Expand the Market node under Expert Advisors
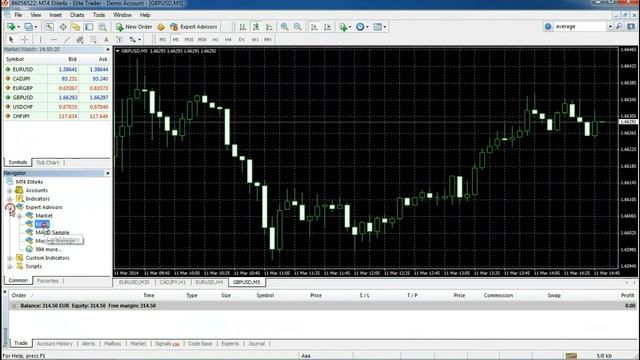 pos(19,216)
